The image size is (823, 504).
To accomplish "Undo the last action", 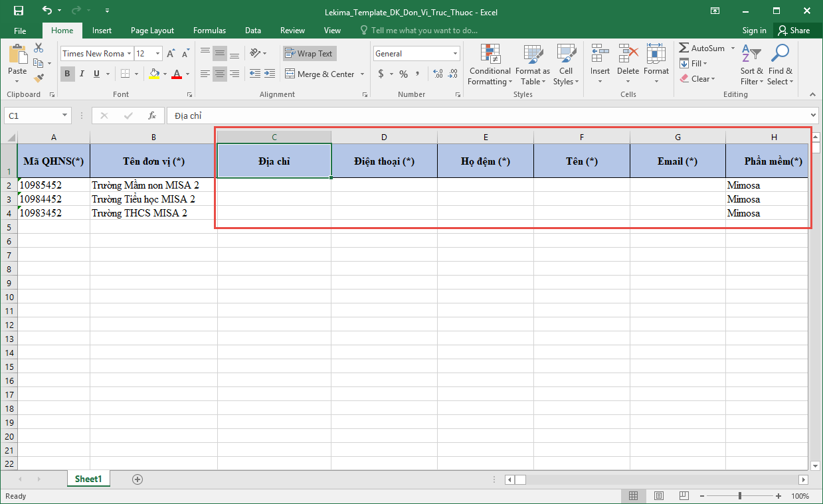I will click(x=46, y=11).
